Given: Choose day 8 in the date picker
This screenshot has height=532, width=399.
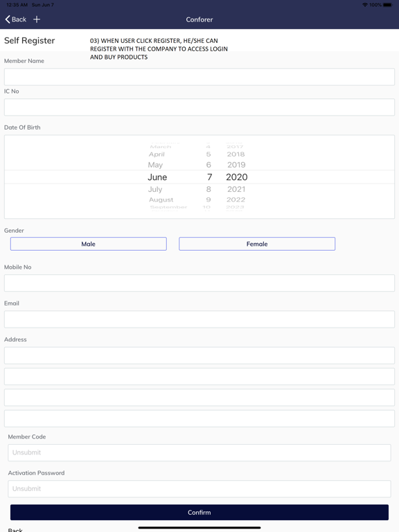Looking at the screenshot, I should point(209,189).
